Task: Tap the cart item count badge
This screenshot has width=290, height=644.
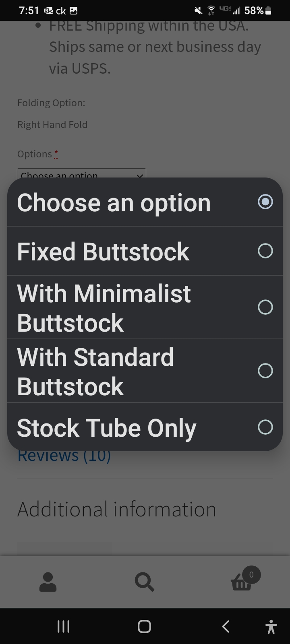Action: point(251,574)
